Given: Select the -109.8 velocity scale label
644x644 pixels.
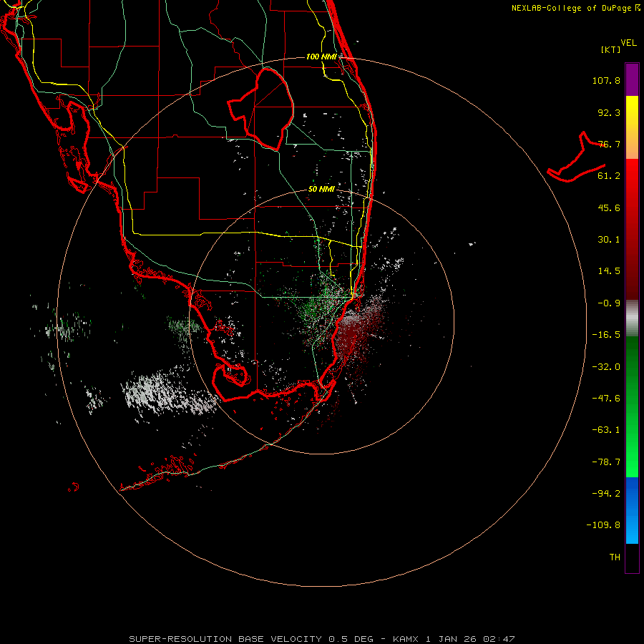Looking at the screenshot, I should tap(604, 525).
